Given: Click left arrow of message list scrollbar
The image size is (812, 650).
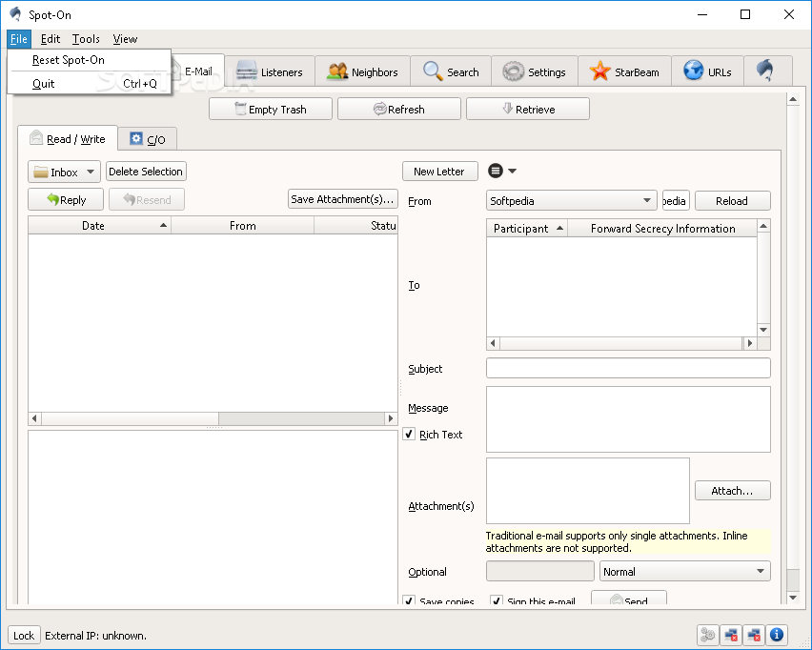Looking at the screenshot, I should pos(34,418).
